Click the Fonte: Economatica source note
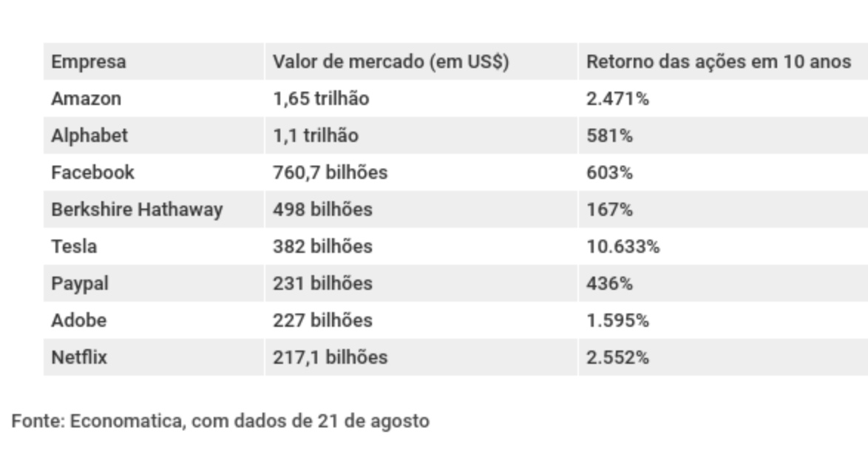This screenshot has width=868, height=454. (x=220, y=421)
